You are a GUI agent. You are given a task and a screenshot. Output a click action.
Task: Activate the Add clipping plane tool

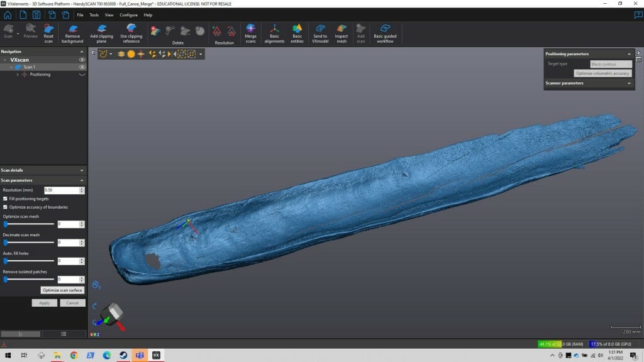(x=103, y=33)
